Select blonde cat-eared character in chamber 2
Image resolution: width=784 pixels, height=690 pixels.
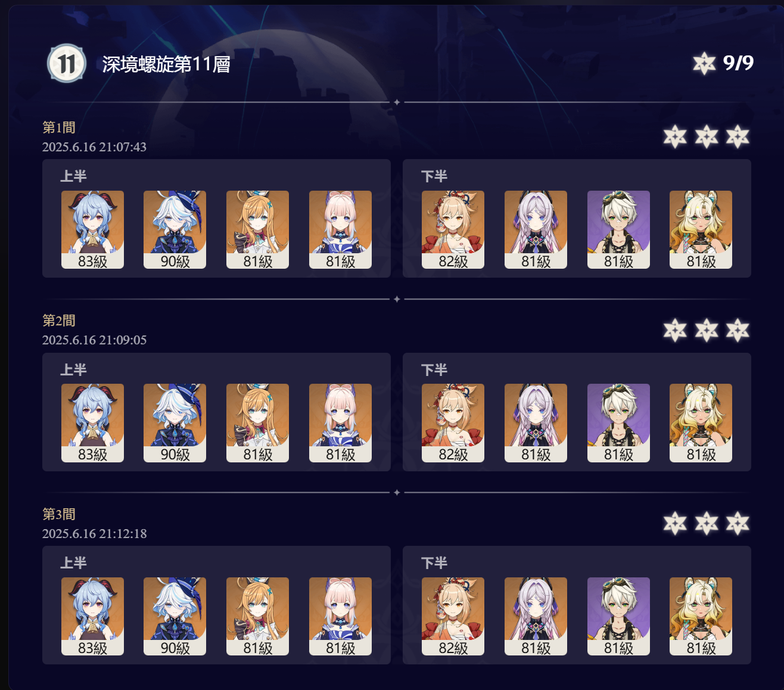(x=701, y=423)
